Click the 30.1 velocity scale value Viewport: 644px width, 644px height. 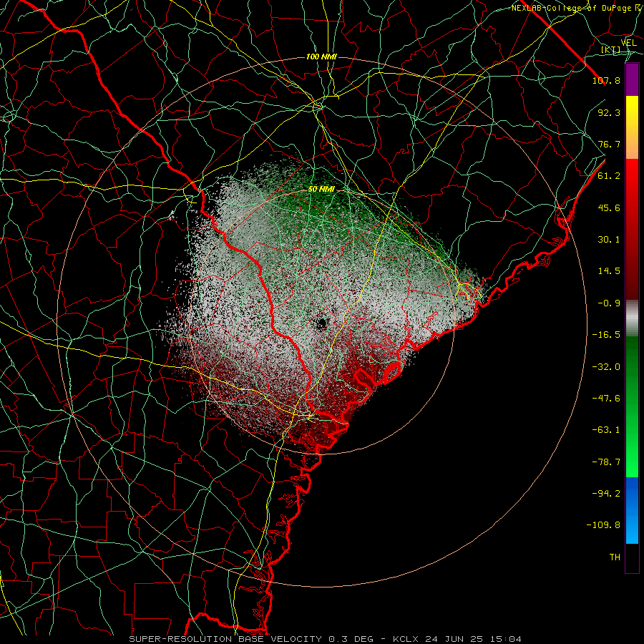pos(609,240)
